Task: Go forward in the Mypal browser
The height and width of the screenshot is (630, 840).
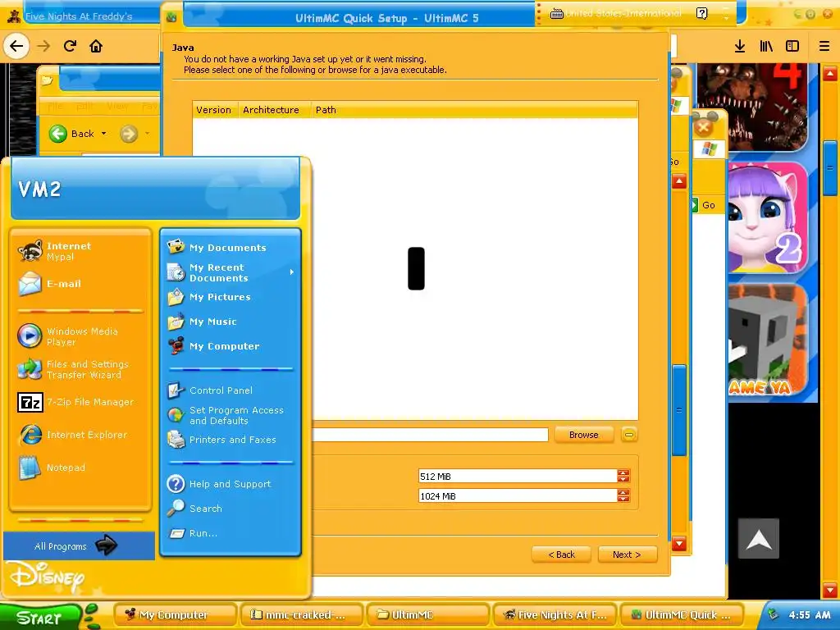Action: (x=43, y=46)
